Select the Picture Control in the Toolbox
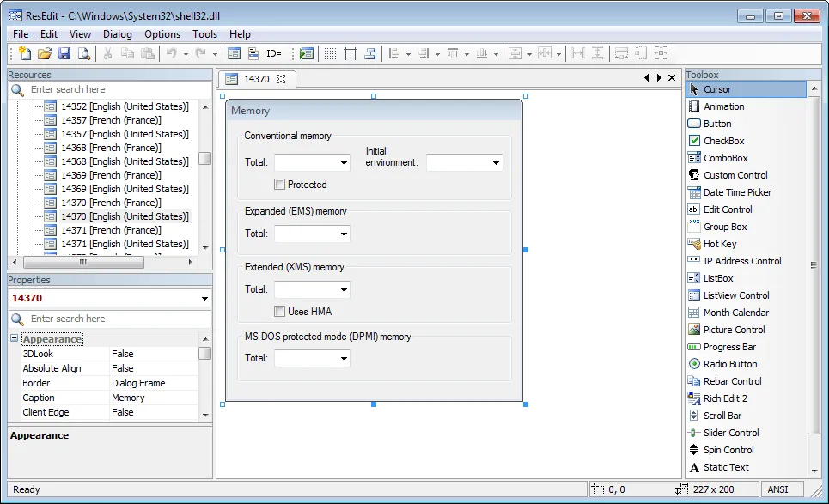This screenshot has width=829, height=504. click(728, 329)
